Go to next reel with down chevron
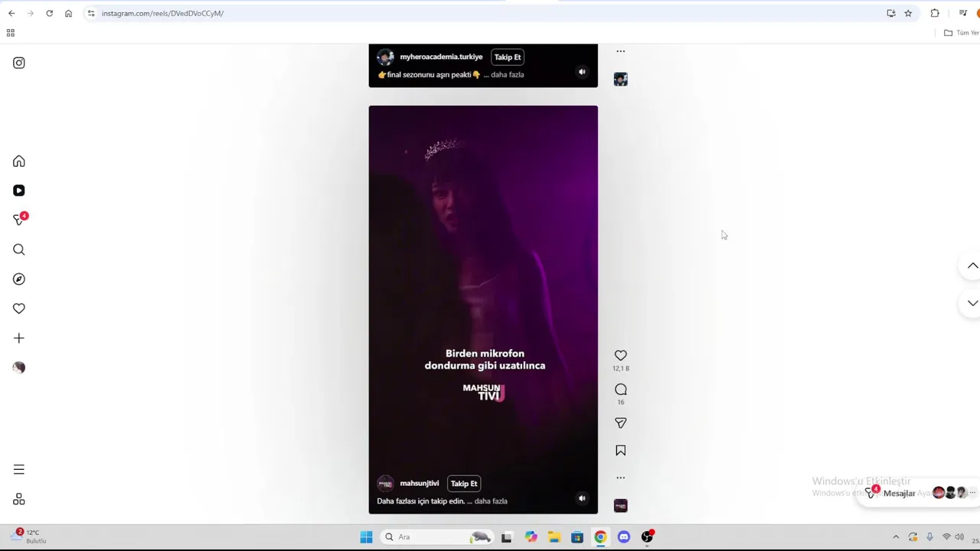 coord(972,303)
